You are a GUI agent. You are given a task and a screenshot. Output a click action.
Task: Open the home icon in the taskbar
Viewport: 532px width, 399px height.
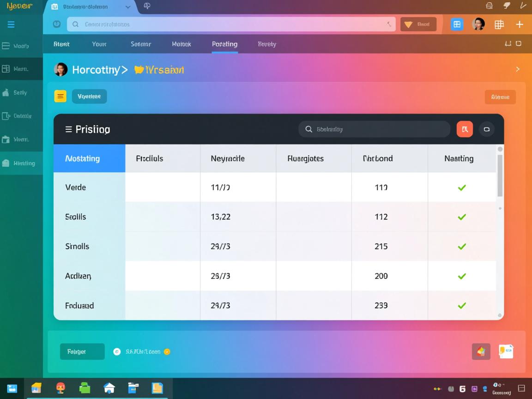click(109, 388)
